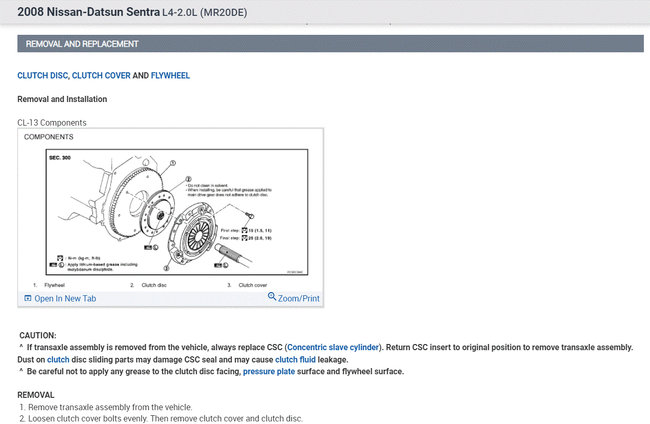Follow the clutch fluid link
This screenshot has height=424, width=650.
click(x=295, y=359)
